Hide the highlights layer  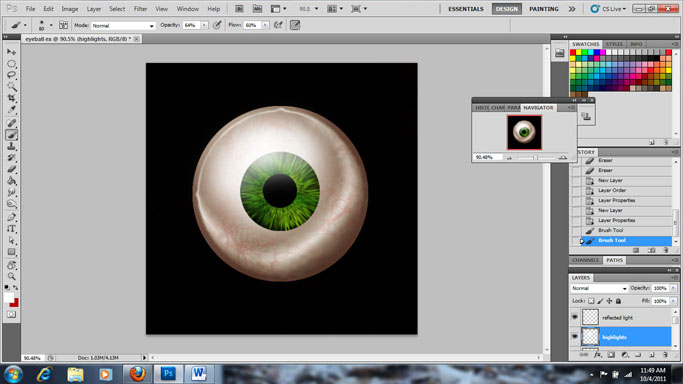point(575,337)
